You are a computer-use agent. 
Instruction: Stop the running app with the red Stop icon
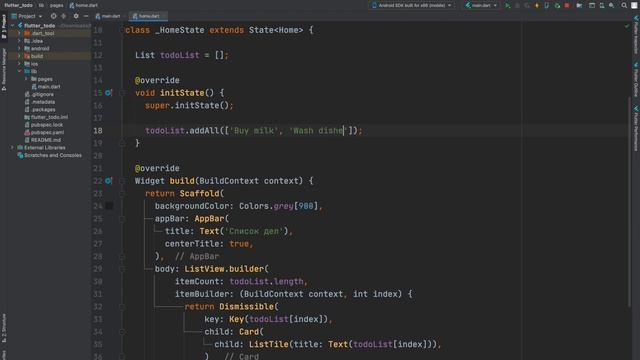[x=567, y=6]
